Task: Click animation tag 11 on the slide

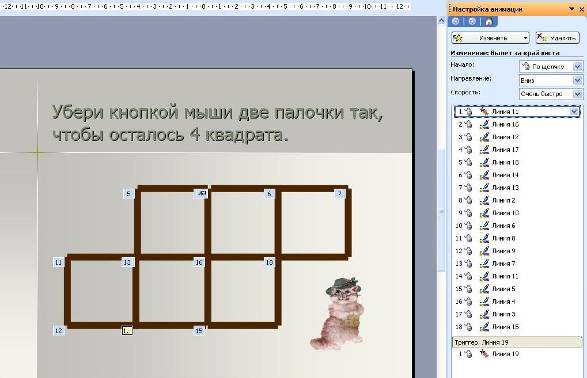Action: pyautogui.click(x=58, y=263)
